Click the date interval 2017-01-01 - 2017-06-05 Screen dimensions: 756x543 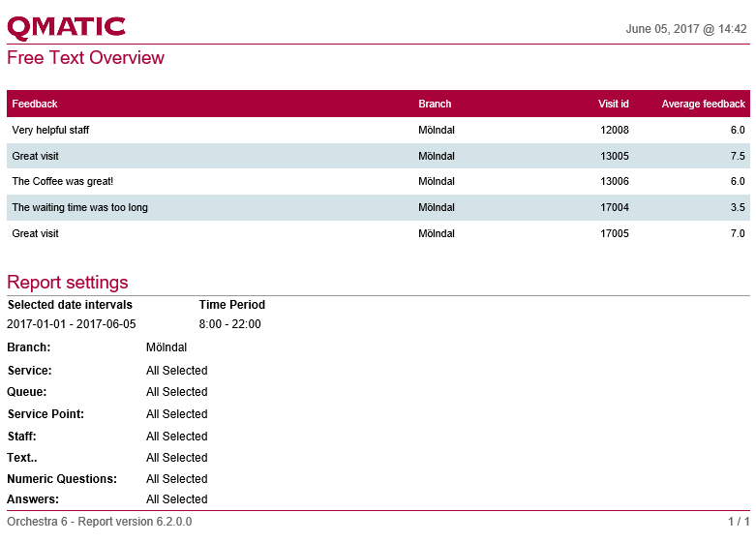[x=71, y=324]
